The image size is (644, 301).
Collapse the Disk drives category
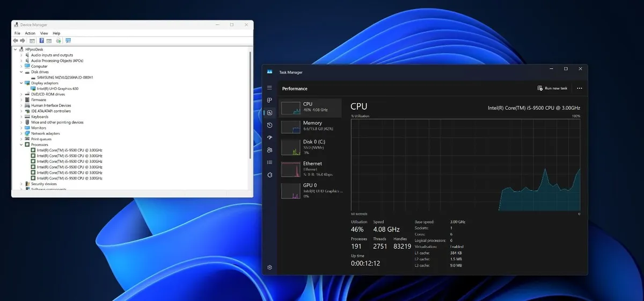21,71
